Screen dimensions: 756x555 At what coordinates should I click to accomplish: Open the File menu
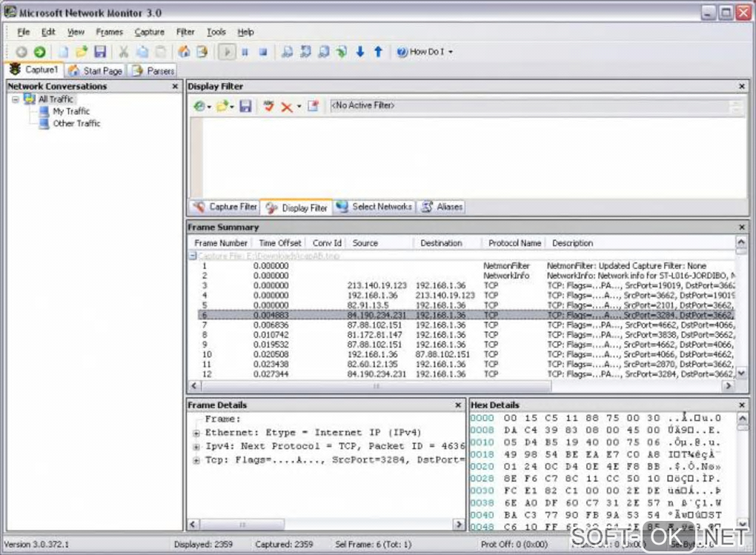23,32
